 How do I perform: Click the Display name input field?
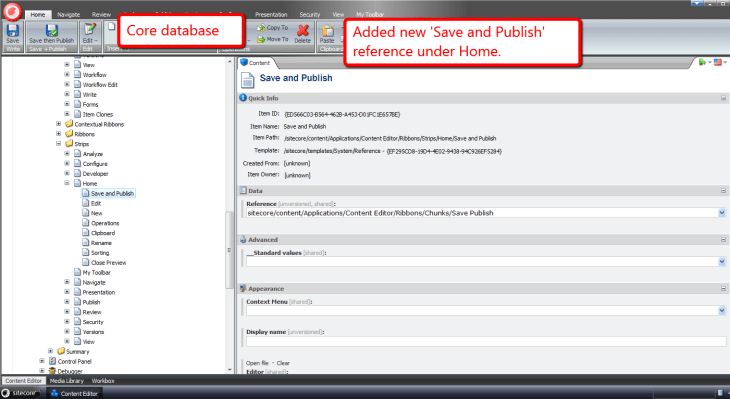(x=486, y=341)
